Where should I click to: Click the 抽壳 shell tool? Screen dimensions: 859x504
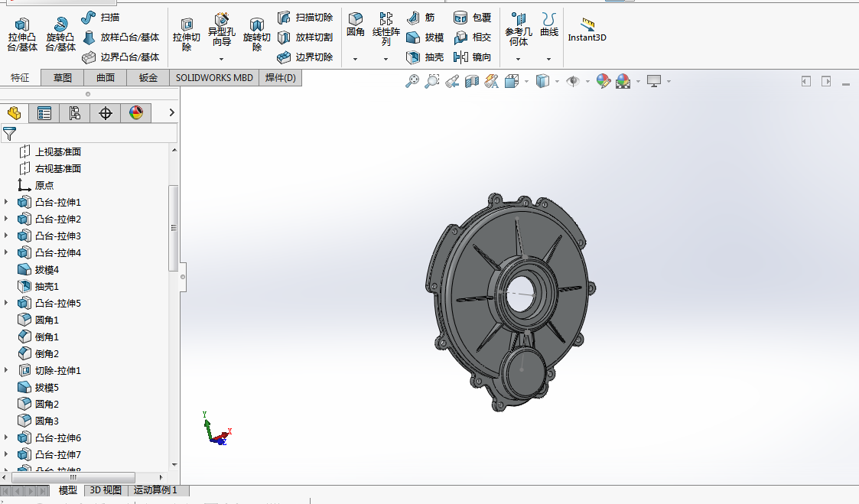click(x=425, y=57)
